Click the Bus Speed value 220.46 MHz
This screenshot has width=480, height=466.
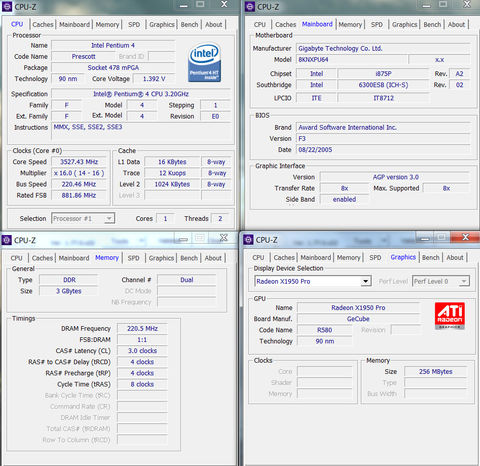[x=79, y=184]
